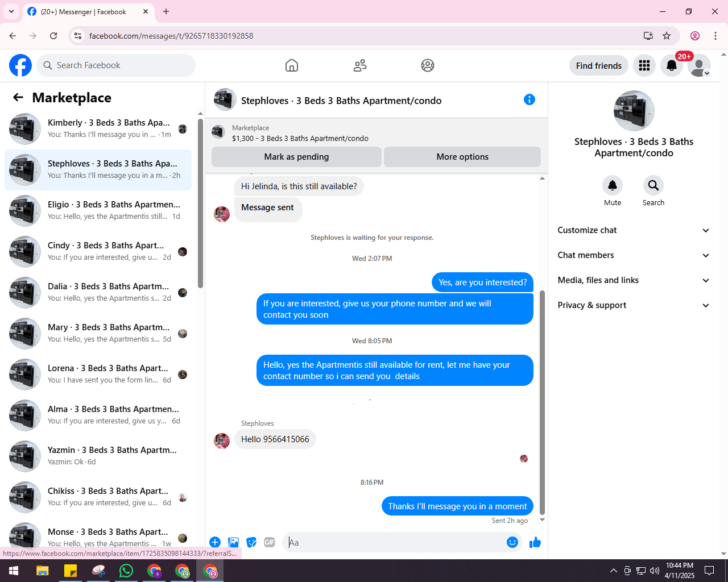Open the Facebook menu grid icon

(x=644, y=65)
